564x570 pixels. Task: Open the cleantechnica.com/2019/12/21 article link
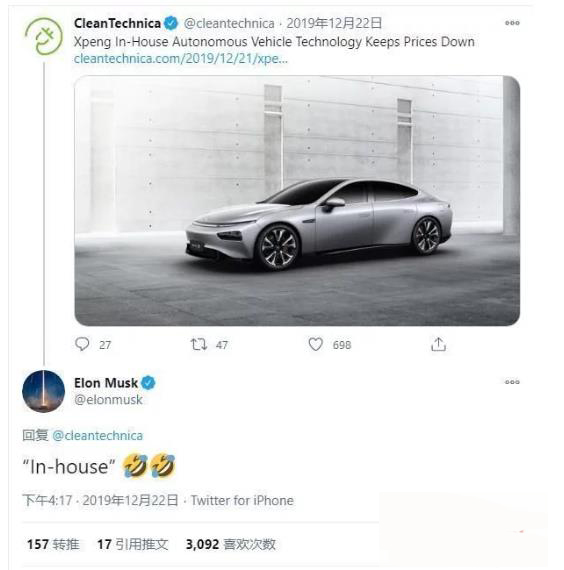point(181,59)
